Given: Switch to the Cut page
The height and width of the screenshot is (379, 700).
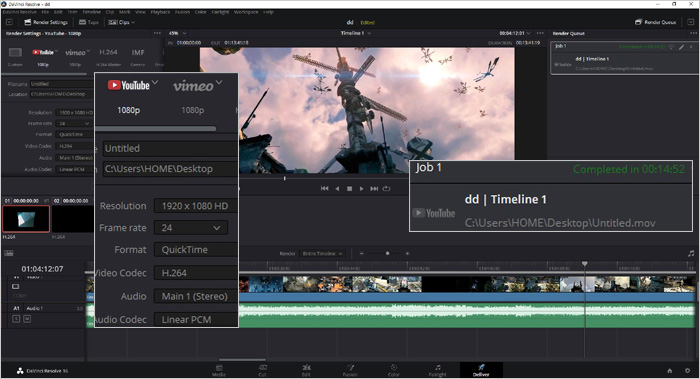Looking at the screenshot, I should [x=262, y=371].
